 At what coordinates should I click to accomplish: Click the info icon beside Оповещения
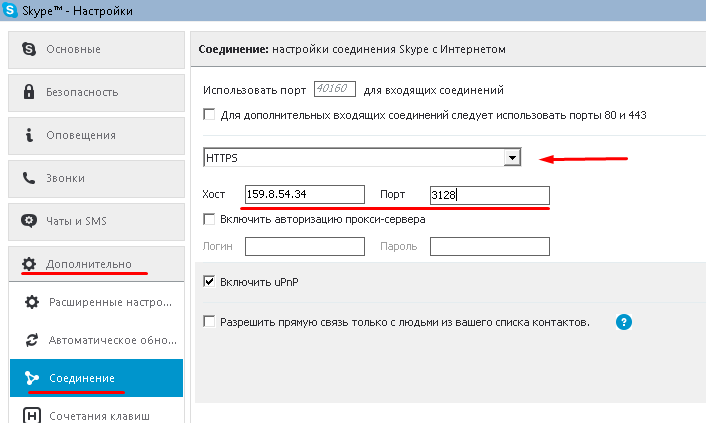coord(29,135)
